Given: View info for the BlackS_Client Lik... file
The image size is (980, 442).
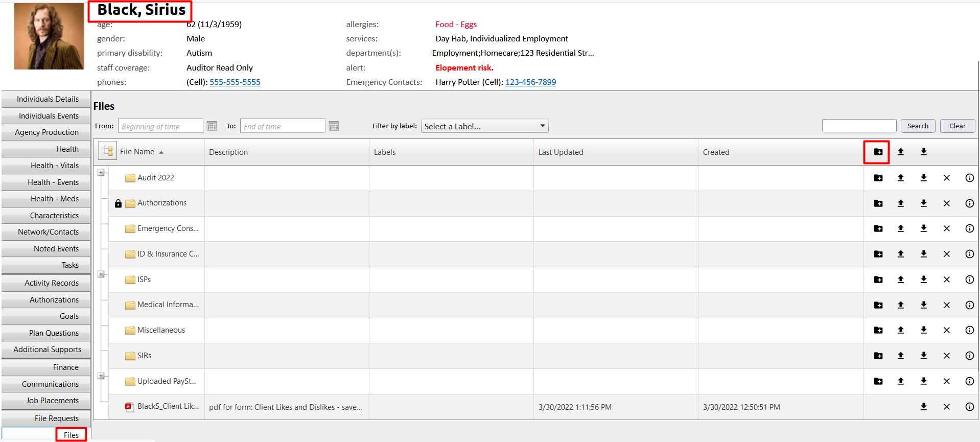Looking at the screenshot, I should click(969, 407).
